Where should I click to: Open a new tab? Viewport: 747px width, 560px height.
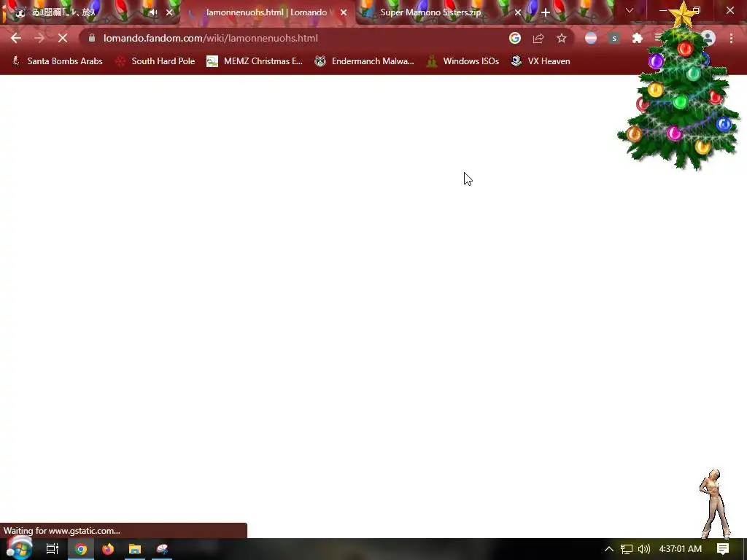tap(546, 12)
